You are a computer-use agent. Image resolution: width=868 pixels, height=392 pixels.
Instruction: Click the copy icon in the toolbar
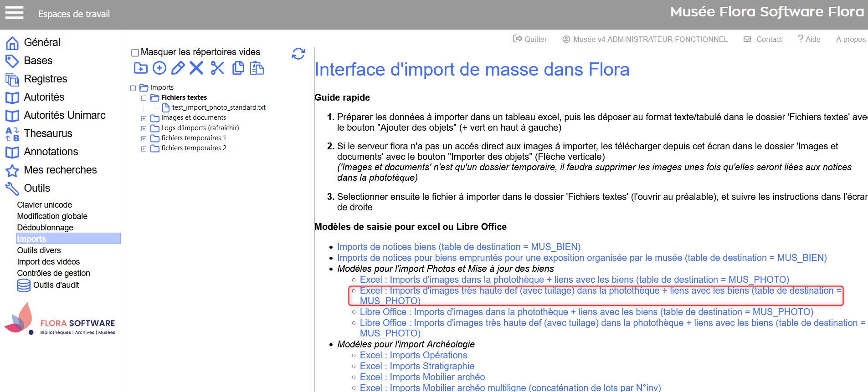click(238, 68)
